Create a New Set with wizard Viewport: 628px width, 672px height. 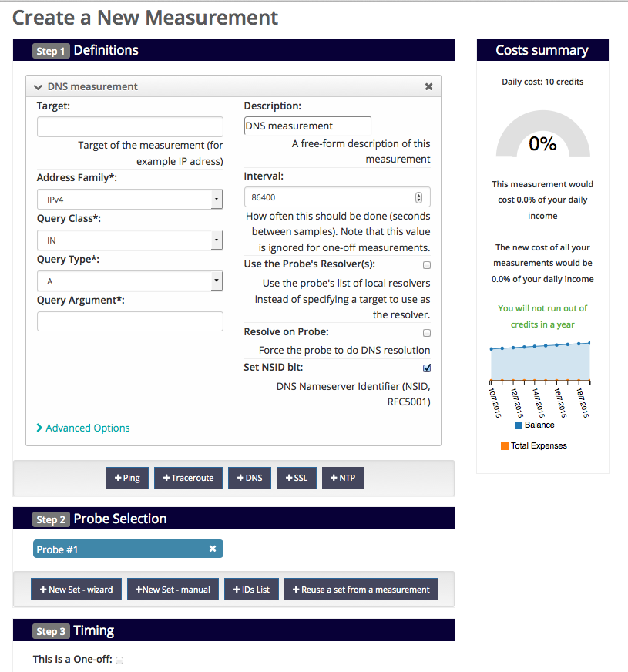pos(76,590)
